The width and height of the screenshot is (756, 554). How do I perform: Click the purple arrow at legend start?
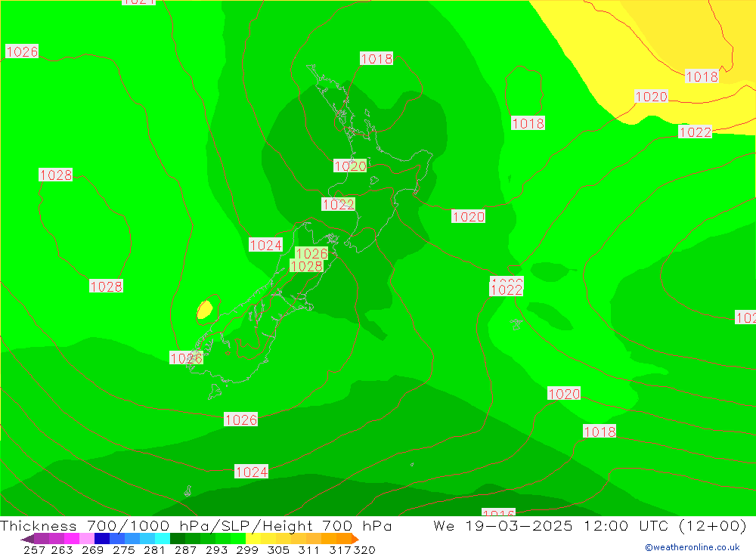(27, 538)
